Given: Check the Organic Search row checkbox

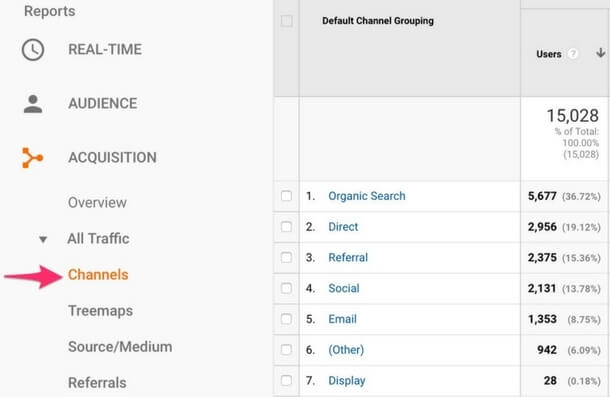Looking at the screenshot, I should [x=286, y=196].
